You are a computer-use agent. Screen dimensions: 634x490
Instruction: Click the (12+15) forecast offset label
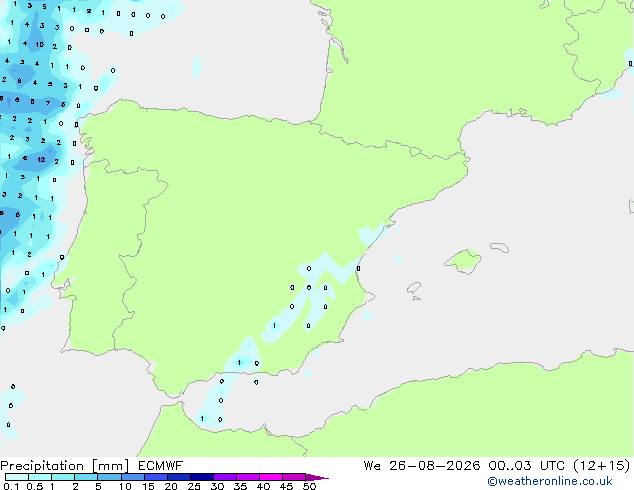tap(602, 466)
